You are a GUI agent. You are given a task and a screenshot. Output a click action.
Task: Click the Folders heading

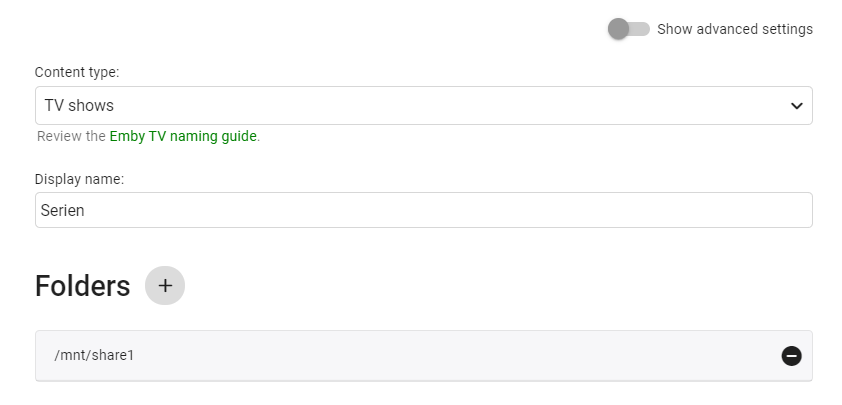(x=83, y=286)
